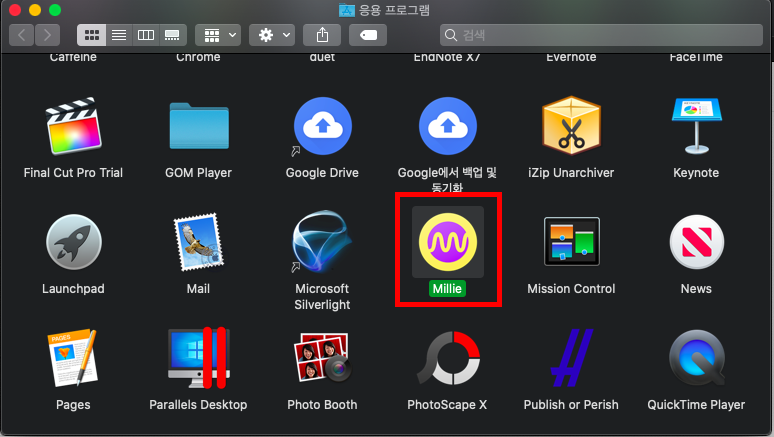Click the Share toolbar button

coord(322,35)
